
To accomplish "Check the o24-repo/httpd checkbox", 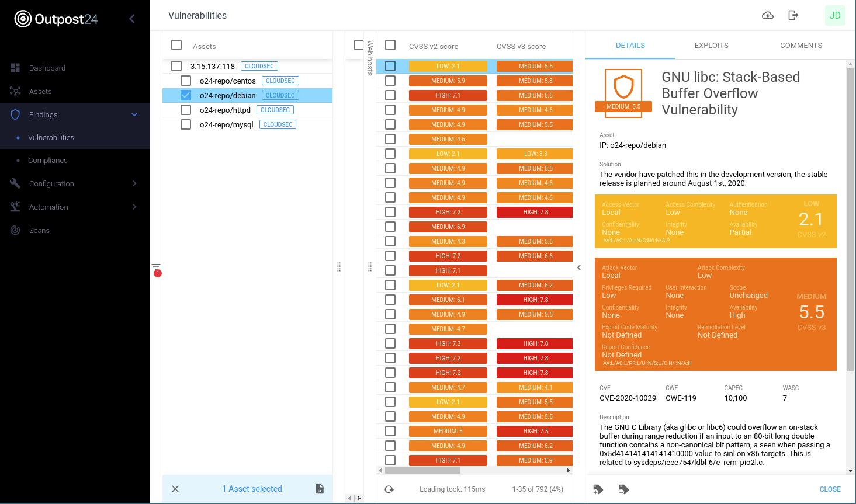I will tap(186, 110).
